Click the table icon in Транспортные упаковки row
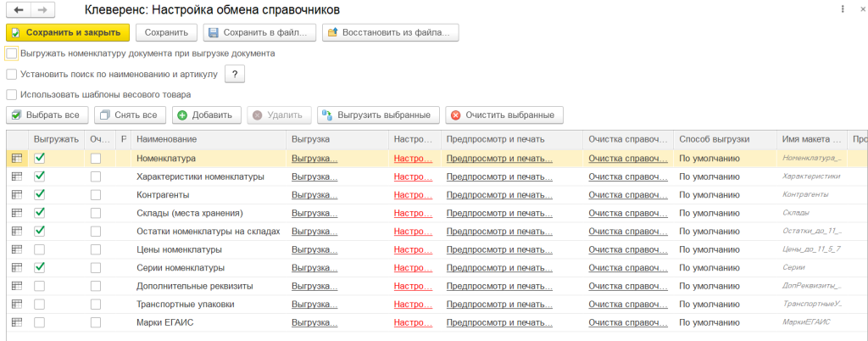868x341 pixels. (17, 305)
